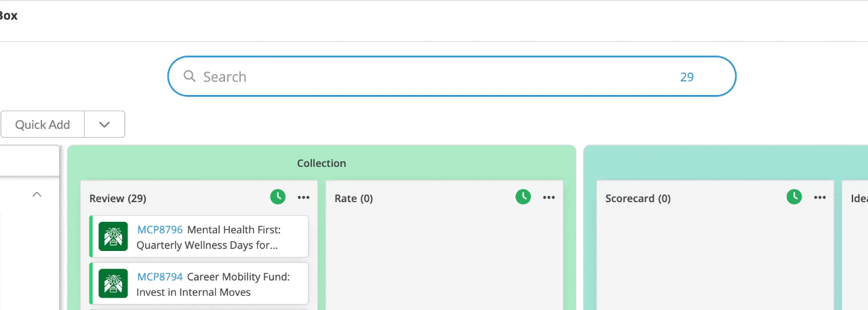Click the green idea icon on MCP8796 card

113,236
